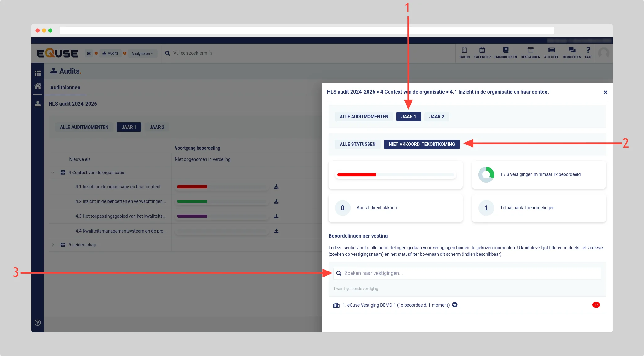The height and width of the screenshot is (356, 644).
Task: Select ALLE STATUSSEN filter
Action: 357,144
